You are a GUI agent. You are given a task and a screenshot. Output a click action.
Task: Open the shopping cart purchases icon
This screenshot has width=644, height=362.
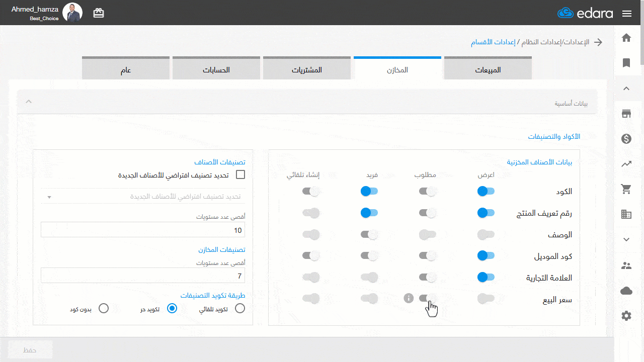(626, 190)
